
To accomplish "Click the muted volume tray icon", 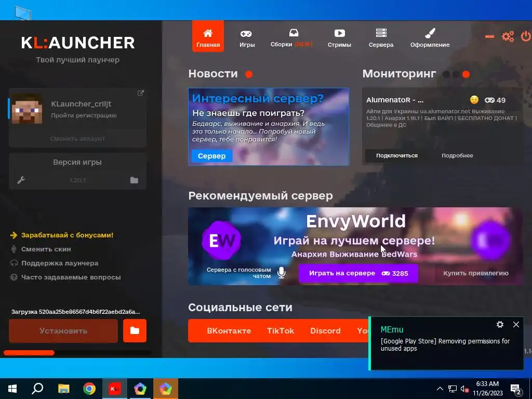I will (465, 389).
